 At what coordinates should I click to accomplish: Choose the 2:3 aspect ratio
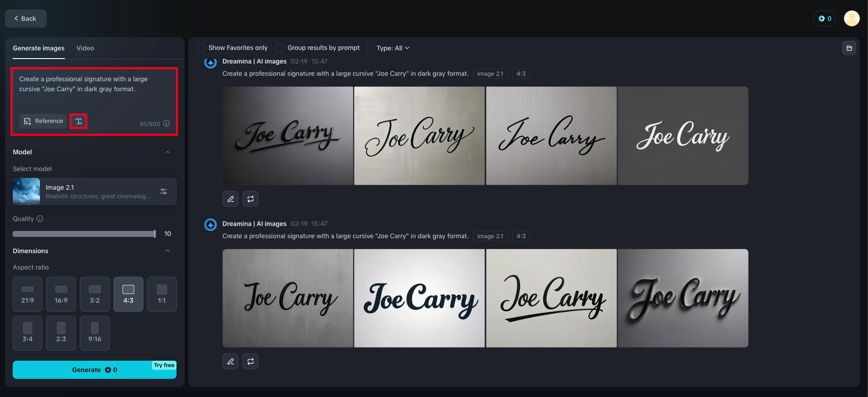point(61,333)
